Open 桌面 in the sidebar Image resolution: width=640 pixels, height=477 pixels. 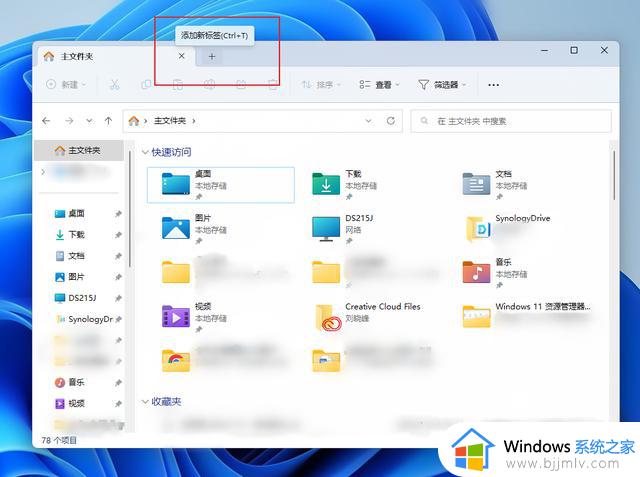76,213
